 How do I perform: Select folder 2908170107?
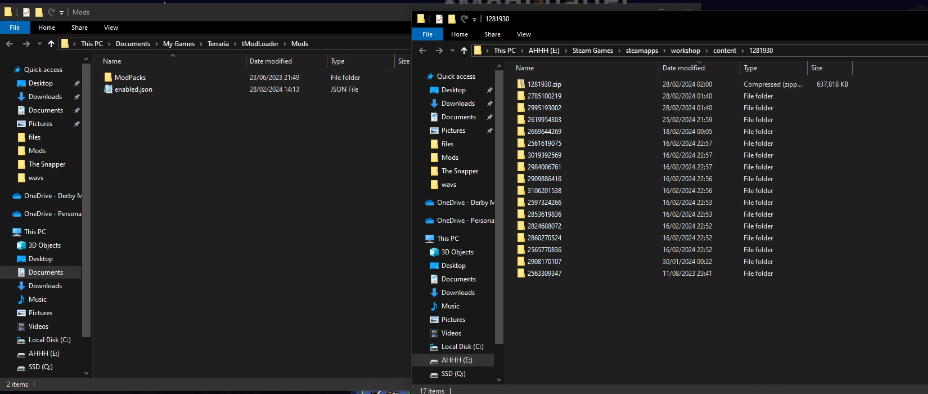[x=544, y=261]
